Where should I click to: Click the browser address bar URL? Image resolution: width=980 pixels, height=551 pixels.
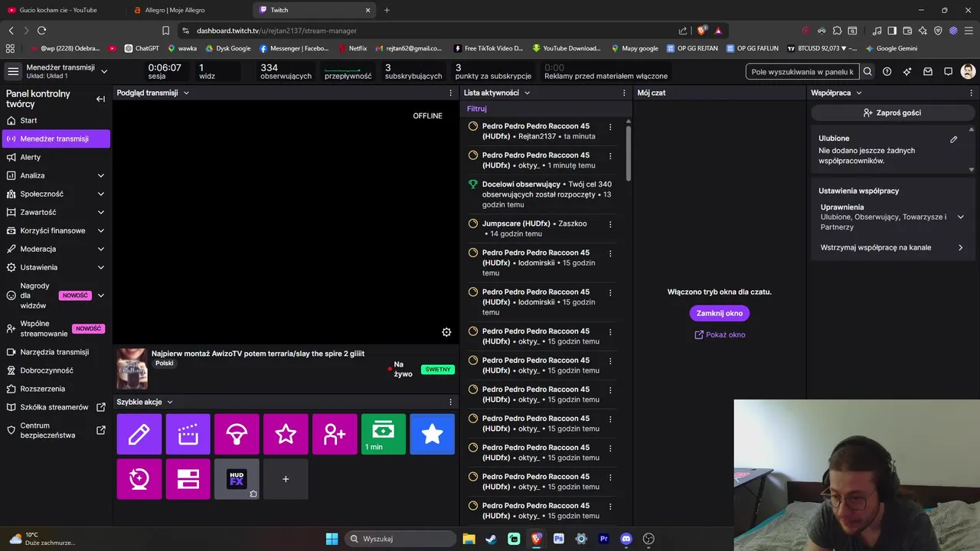tap(276, 31)
